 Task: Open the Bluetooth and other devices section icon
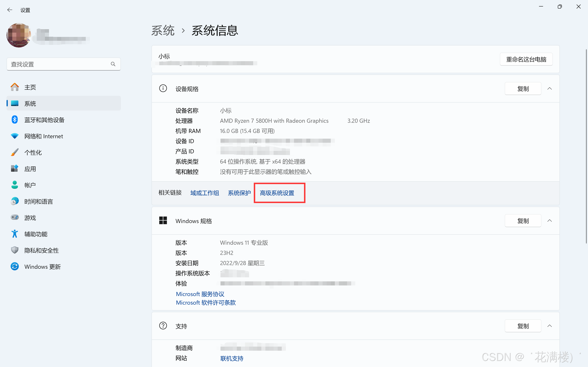(14, 120)
